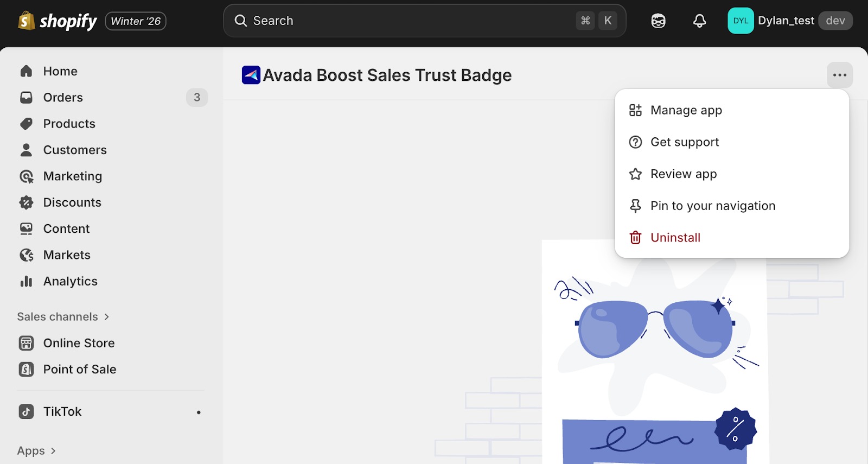Select Manage app from the menu
The width and height of the screenshot is (868, 464).
pos(732,110)
